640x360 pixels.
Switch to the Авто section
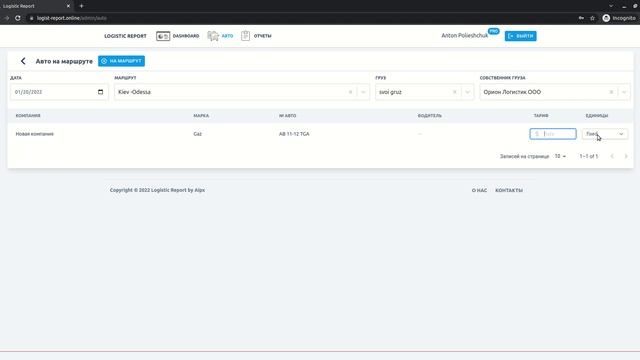point(227,36)
